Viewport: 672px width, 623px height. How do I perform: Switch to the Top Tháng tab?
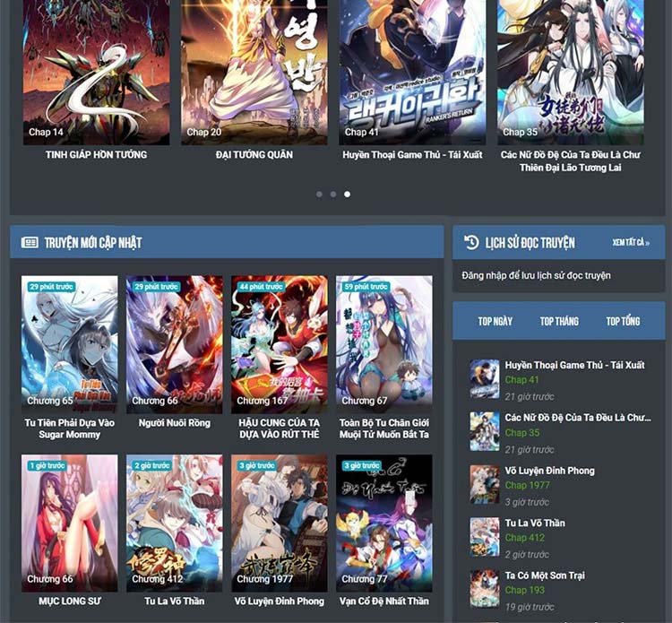pos(559,321)
